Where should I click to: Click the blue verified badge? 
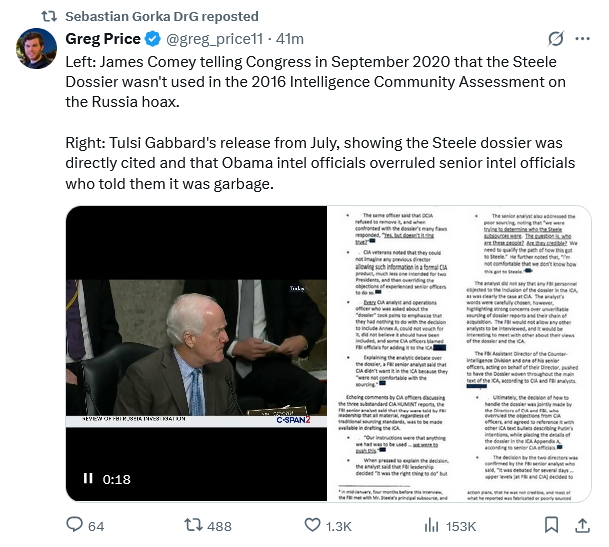153,39
